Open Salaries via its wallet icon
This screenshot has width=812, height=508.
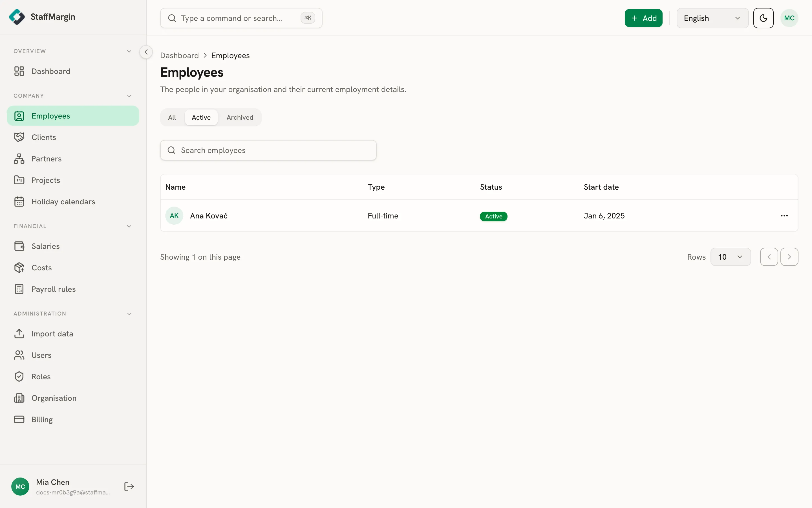click(19, 246)
